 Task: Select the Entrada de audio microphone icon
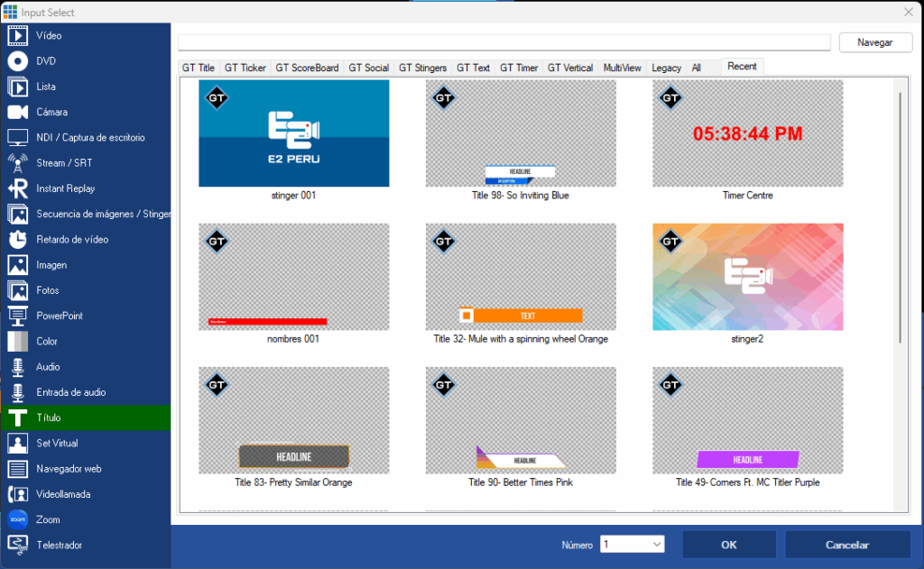(18, 393)
